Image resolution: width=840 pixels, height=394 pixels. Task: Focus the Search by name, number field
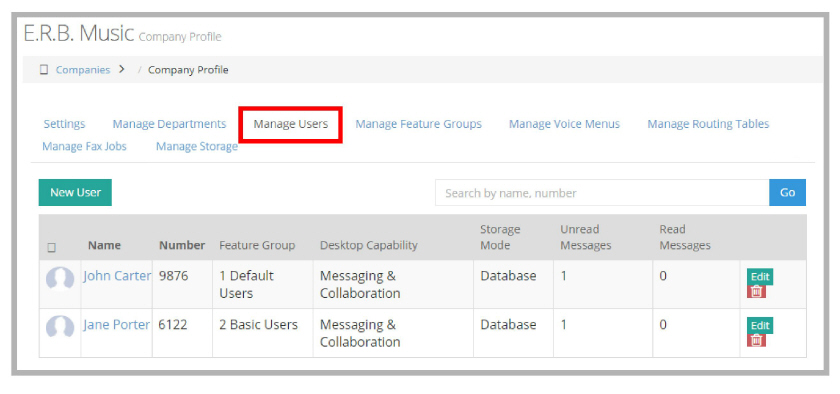(602, 192)
